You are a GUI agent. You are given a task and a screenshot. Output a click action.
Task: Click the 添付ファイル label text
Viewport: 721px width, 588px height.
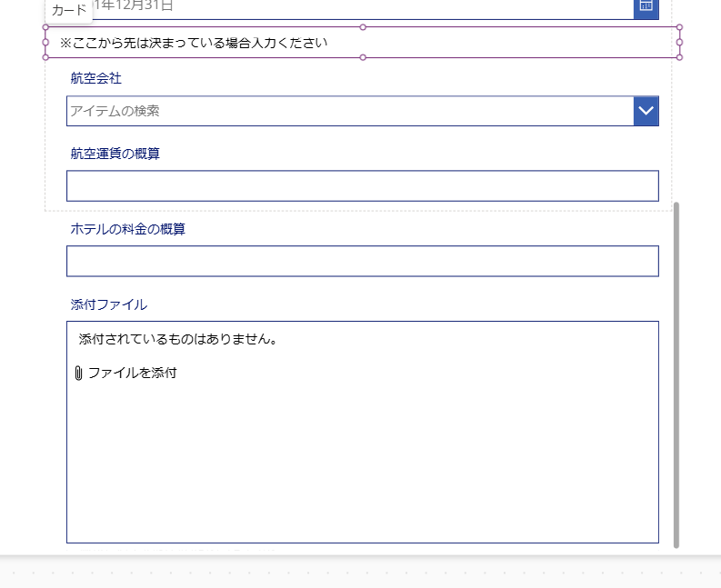click(108, 304)
